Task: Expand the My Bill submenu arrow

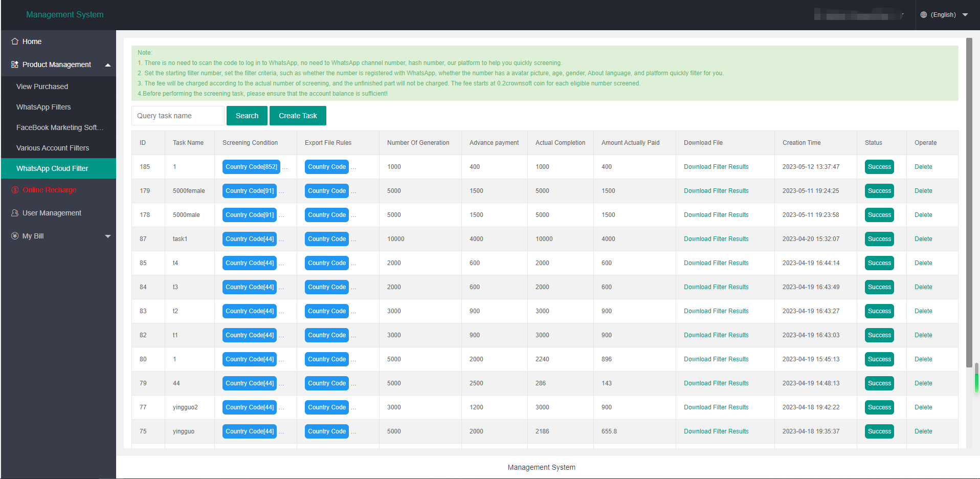Action: (107, 236)
